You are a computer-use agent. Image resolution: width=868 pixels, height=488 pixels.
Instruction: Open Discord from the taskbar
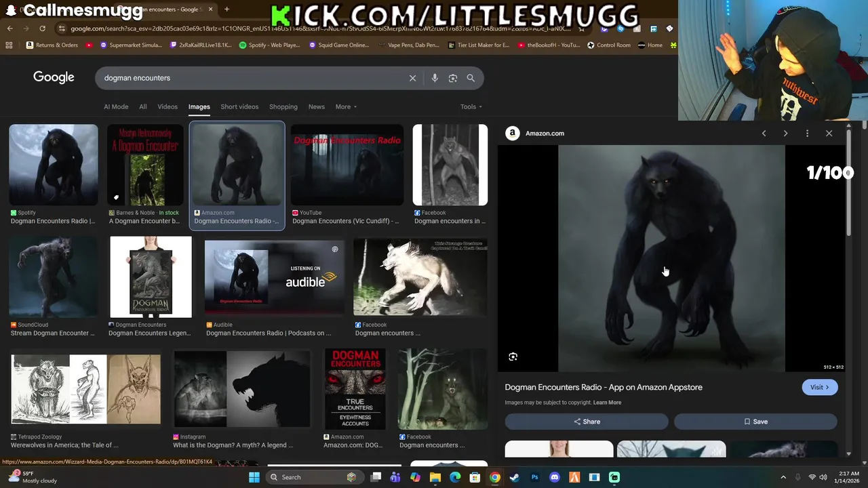[x=555, y=477]
